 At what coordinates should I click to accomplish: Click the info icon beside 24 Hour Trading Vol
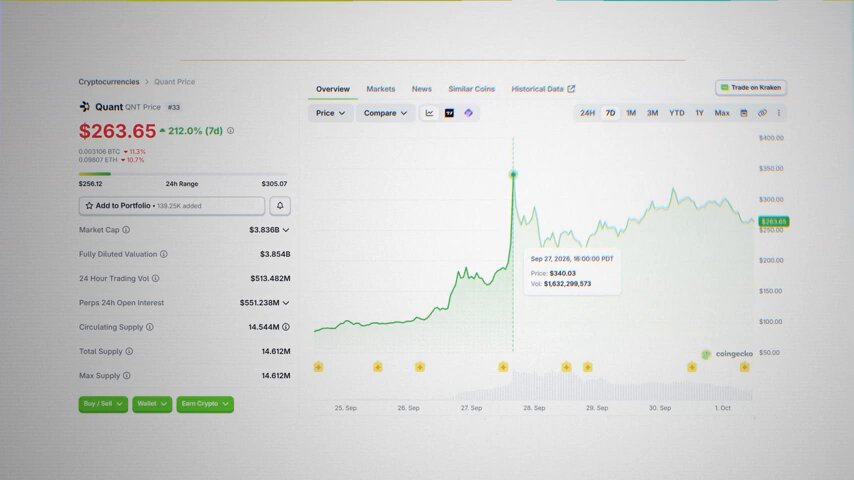coord(155,278)
